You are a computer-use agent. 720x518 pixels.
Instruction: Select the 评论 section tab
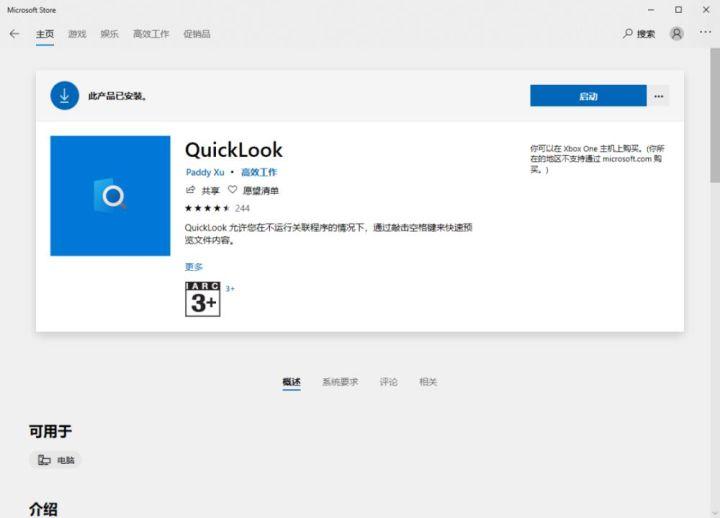tap(388, 382)
